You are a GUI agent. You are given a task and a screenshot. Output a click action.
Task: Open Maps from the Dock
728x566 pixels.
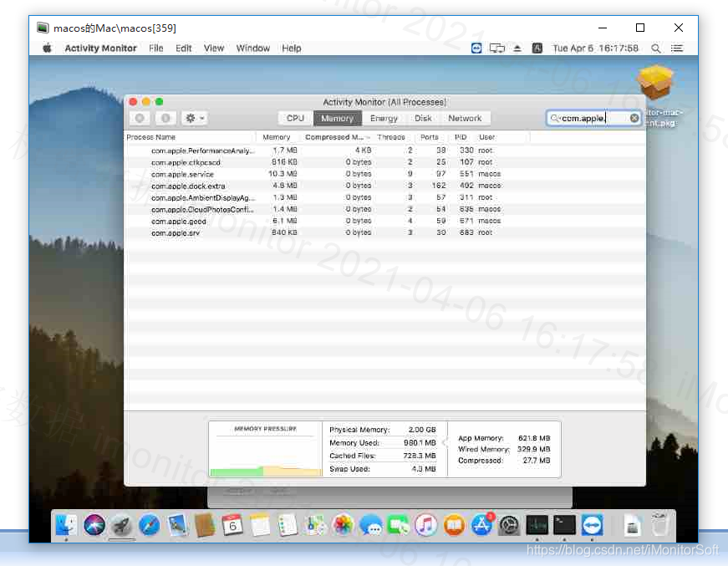(x=316, y=526)
